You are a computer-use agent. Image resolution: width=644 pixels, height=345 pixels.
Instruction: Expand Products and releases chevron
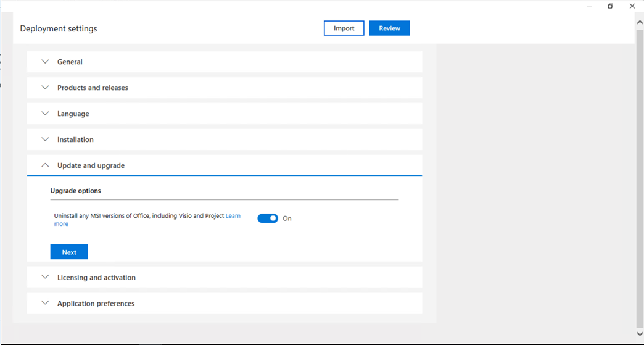point(45,88)
